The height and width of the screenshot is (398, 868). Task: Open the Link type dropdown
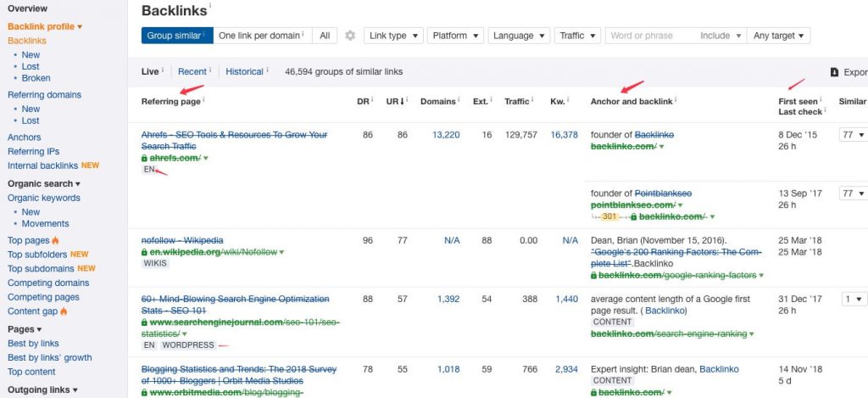coord(393,36)
